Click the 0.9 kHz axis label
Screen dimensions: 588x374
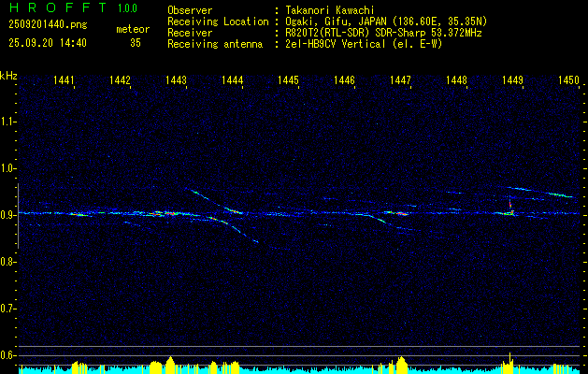(7, 215)
